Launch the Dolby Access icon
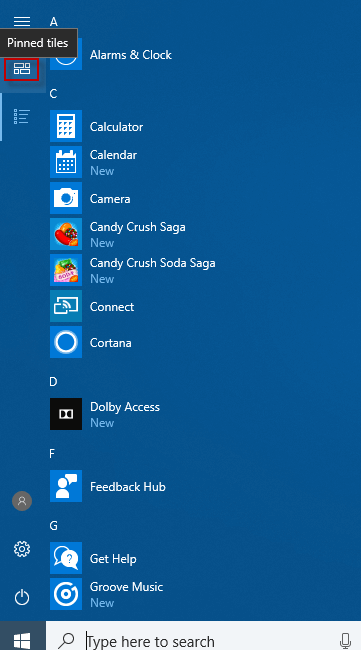This screenshot has height=650, width=361. coord(66,414)
